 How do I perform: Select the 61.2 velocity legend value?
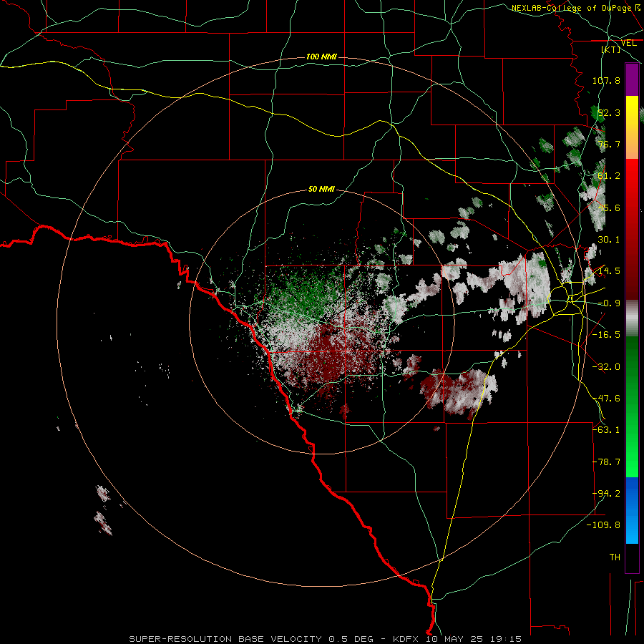tap(609, 176)
